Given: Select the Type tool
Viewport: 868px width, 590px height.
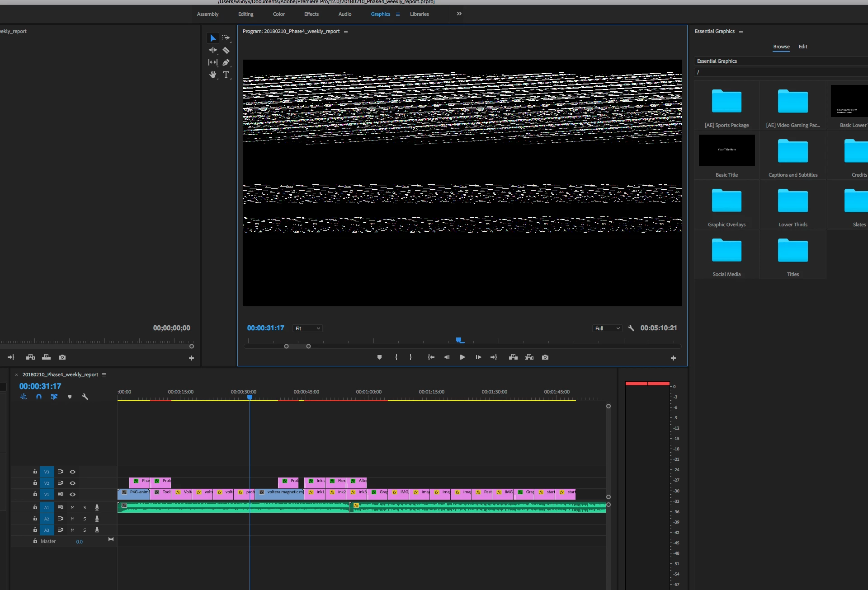Looking at the screenshot, I should [x=226, y=75].
